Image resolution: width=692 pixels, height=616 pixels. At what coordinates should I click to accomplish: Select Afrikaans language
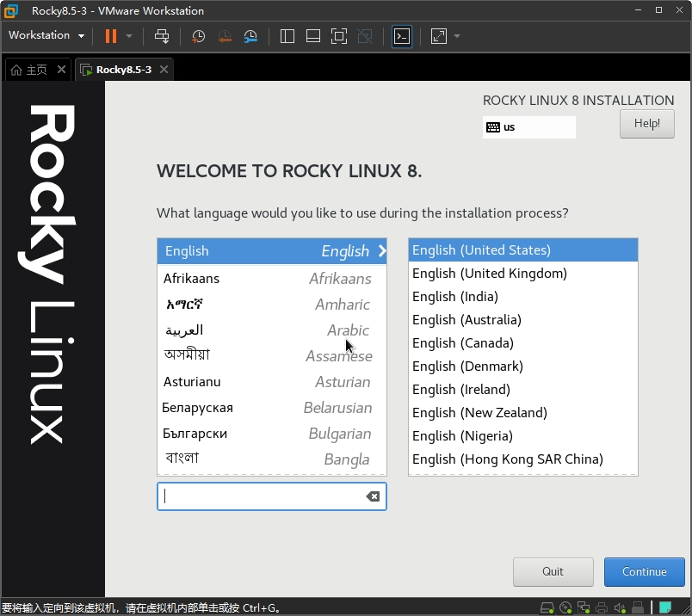pyautogui.click(x=272, y=279)
